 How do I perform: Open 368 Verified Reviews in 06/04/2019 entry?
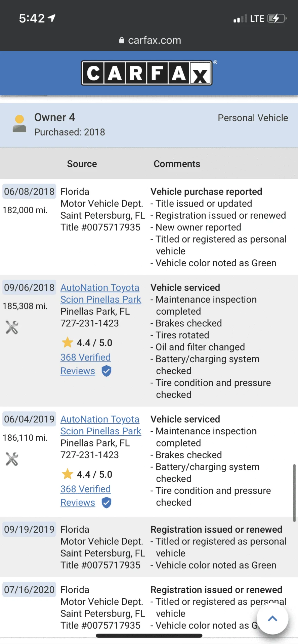(85, 495)
